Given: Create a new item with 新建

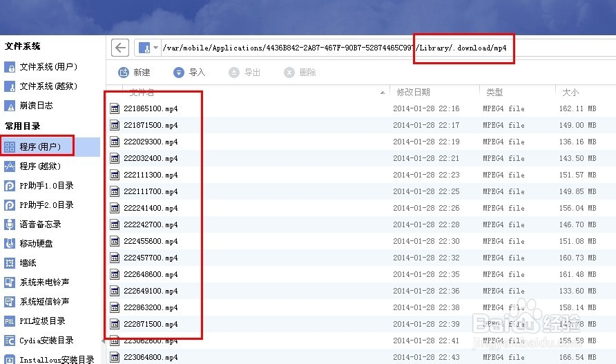Looking at the screenshot, I should pyautogui.click(x=135, y=73).
